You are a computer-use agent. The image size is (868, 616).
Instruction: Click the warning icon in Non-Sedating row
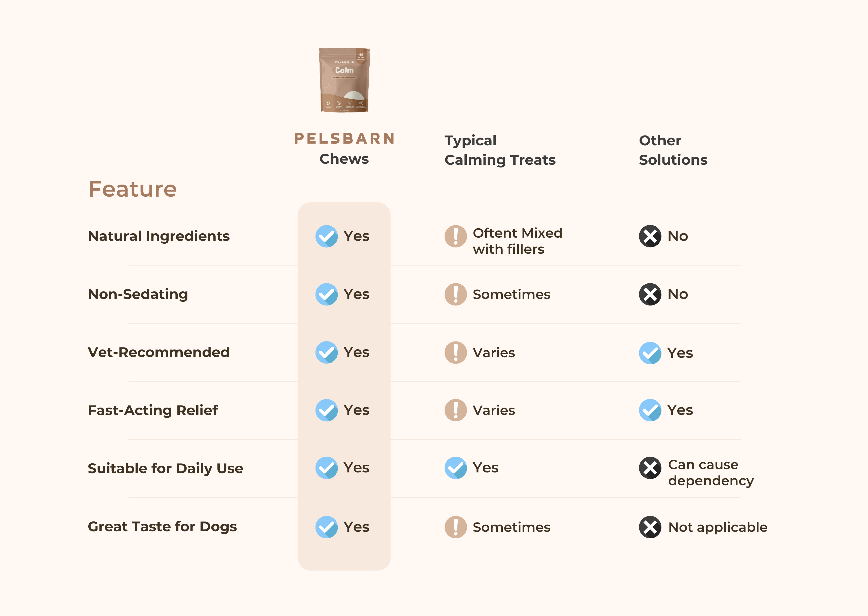pos(455,294)
